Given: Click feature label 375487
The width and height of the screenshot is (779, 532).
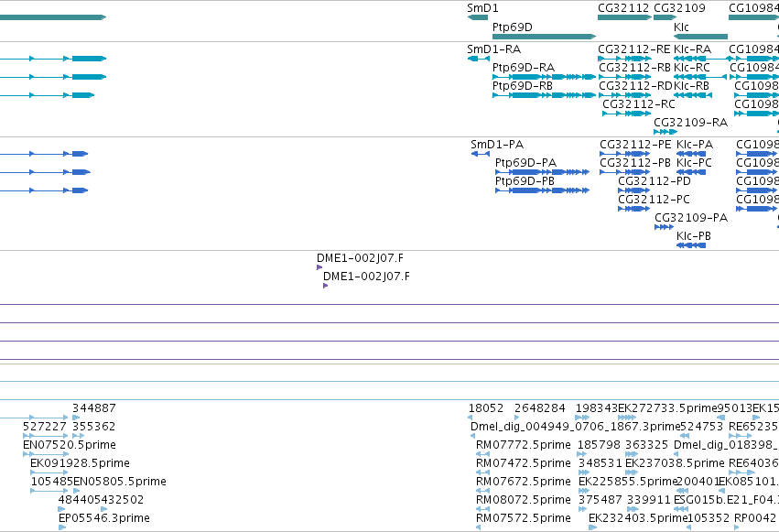Looking at the screenshot, I should (x=600, y=499).
